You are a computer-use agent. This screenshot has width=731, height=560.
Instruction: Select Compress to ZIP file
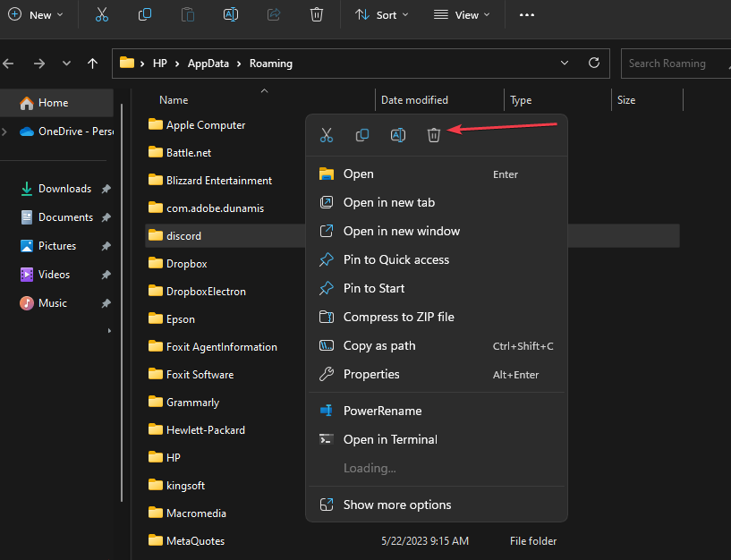point(398,317)
